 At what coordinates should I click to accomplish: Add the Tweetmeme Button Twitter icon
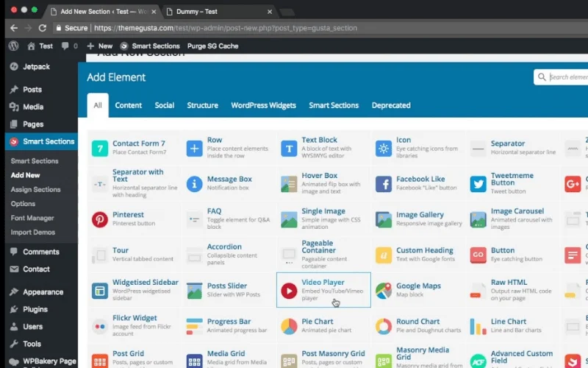tap(478, 184)
